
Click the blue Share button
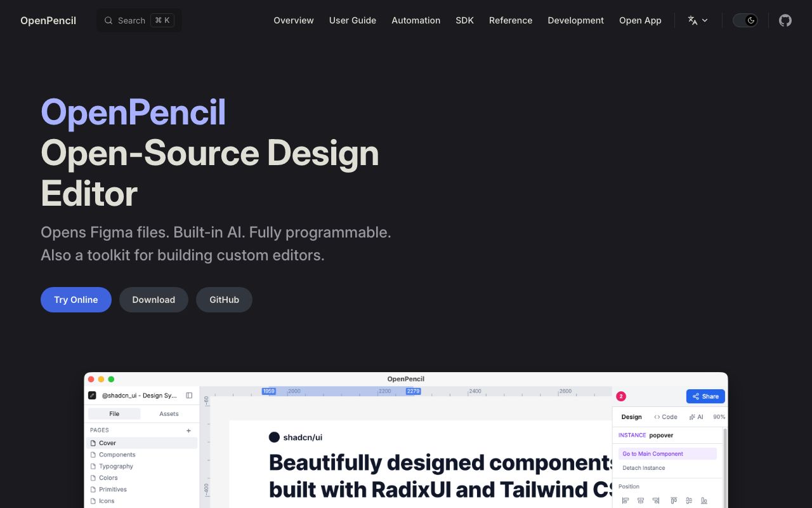tap(705, 396)
